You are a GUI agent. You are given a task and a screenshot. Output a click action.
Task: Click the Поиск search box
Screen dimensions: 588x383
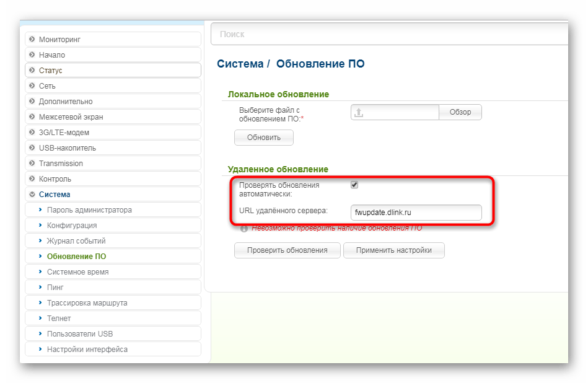389,34
